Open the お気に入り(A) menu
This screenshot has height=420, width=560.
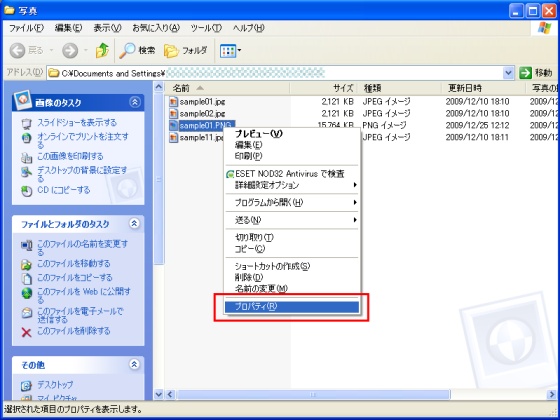[x=156, y=28]
